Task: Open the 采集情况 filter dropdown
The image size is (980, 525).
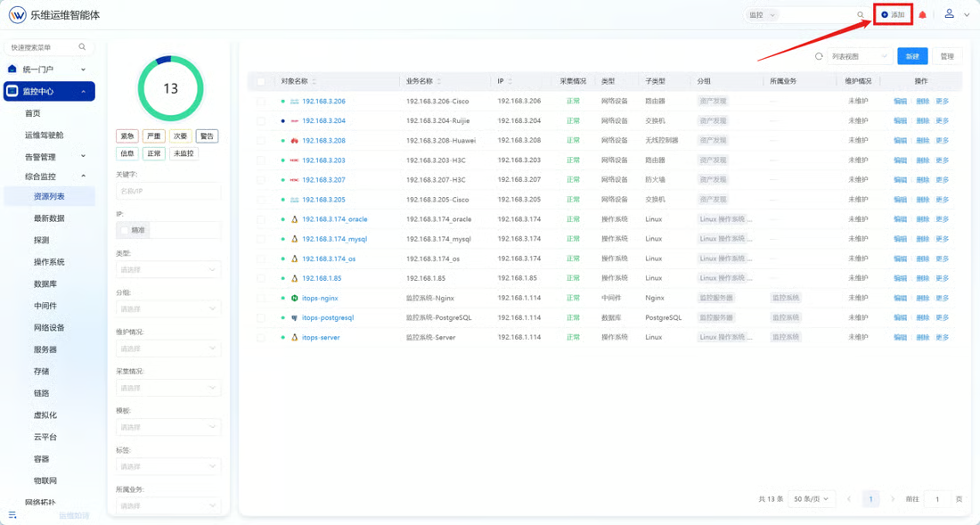Action: pyautogui.click(x=168, y=388)
